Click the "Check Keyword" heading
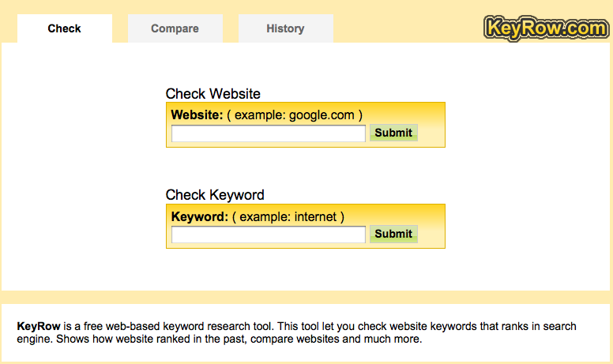The width and height of the screenshot is (613, 364). [215, 195]
